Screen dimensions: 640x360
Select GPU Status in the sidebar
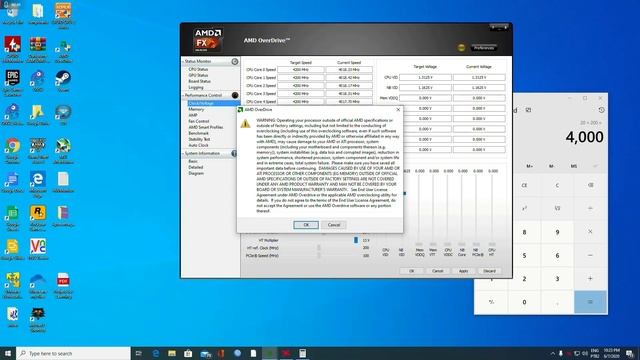point(198,76)
